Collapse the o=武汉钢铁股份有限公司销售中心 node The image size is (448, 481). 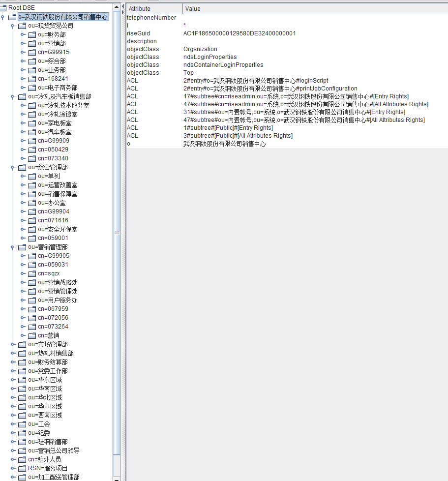click(3, 17)
